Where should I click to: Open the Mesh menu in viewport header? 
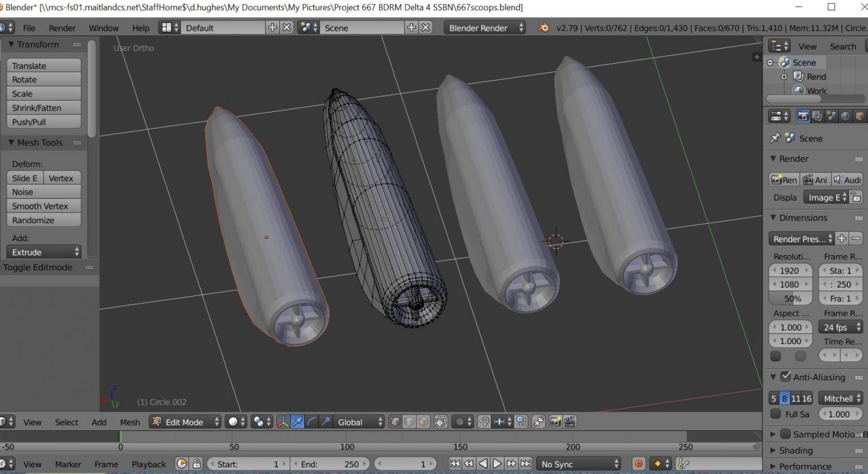[x=130, y=422]
